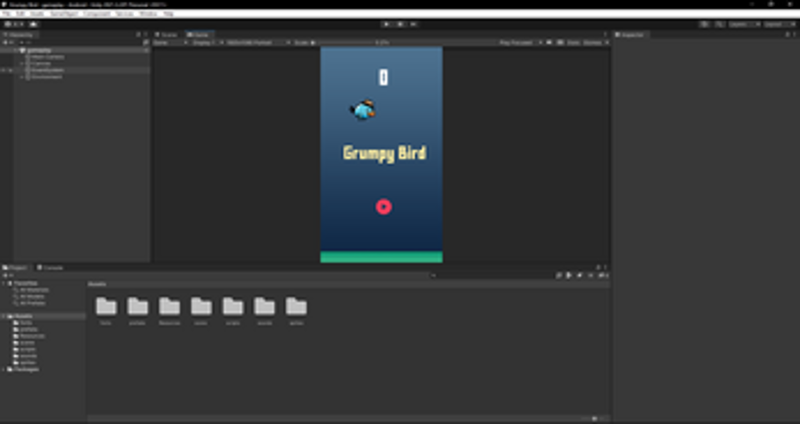Open the Gizmos dropdown in Game view
Image resolution: width=800 pixels, height=424 pixels.
tap(595, 43)
